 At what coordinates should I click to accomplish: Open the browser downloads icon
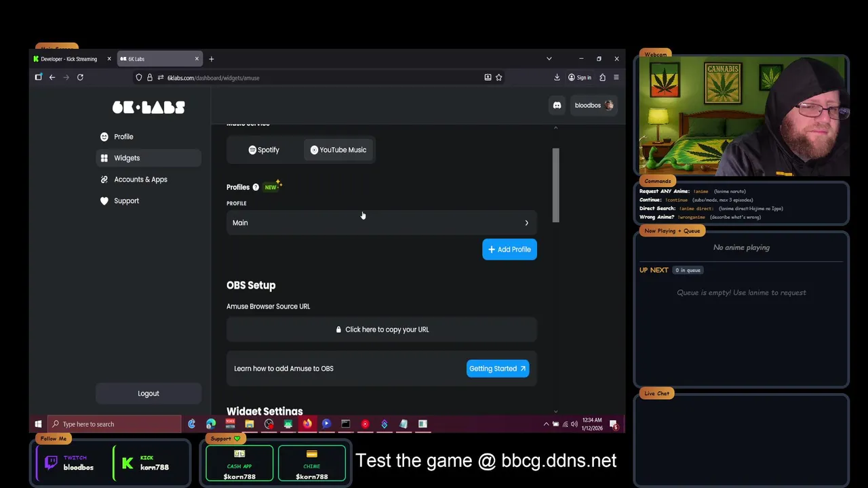tap(557, 77)
